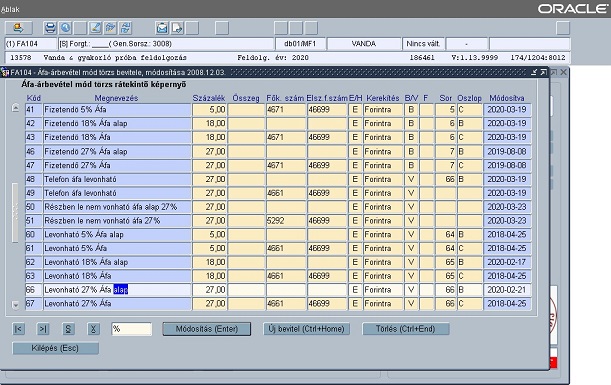
Task: Click the exit/transfer icon at toolbar start
Action: pyautogui.click(x=18, y=28)
